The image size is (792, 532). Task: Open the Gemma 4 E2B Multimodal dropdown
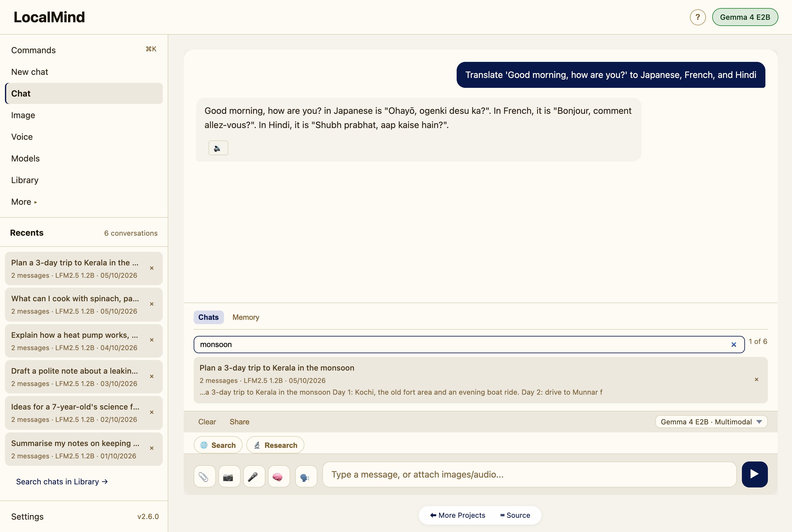pyautogui.click(x=711, y=422)
